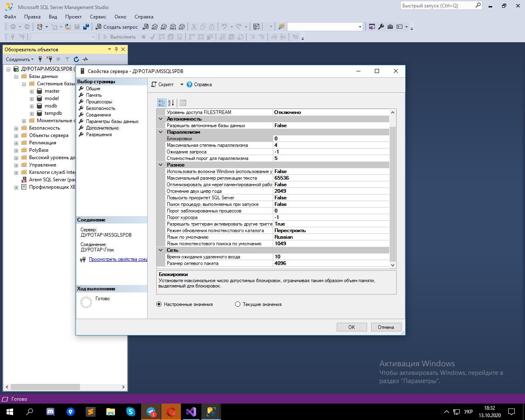Select the tempdb database in tree
Screen dimensions: 525x420
tap(53, 113)
